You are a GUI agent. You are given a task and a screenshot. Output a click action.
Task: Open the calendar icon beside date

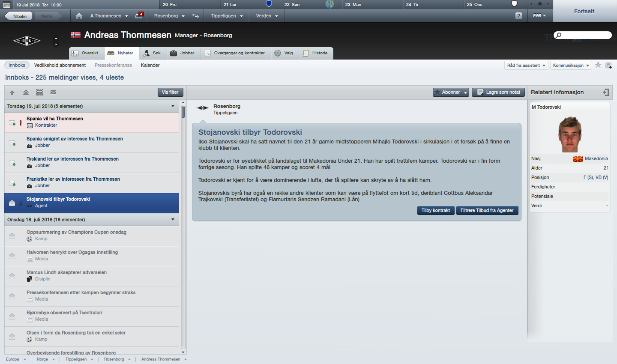point(6,5)
